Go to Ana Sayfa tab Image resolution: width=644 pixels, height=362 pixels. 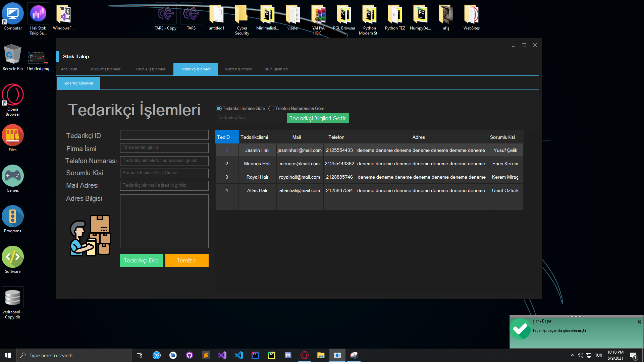pos(69,69)
